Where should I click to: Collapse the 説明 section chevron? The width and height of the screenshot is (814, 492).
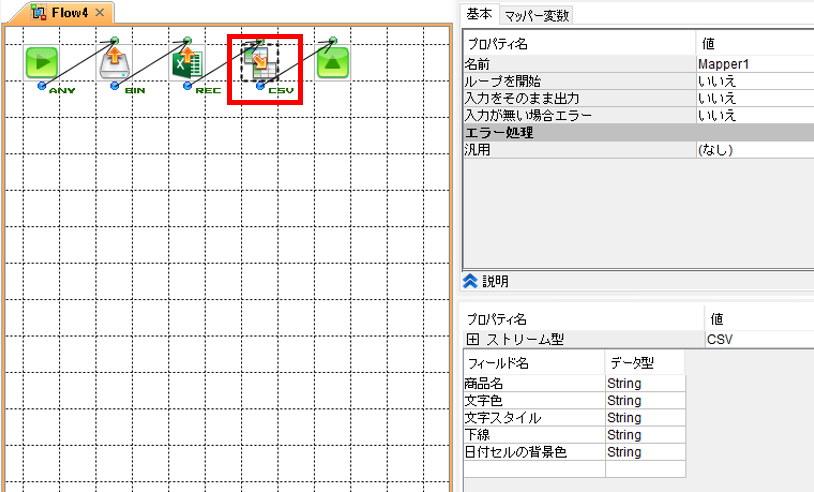click(470, 281)
